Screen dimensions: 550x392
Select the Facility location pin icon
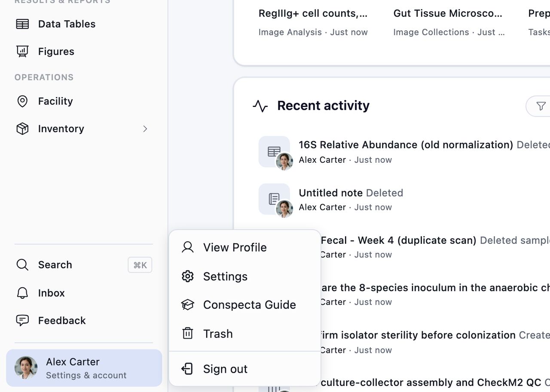[x=22, y=101]
